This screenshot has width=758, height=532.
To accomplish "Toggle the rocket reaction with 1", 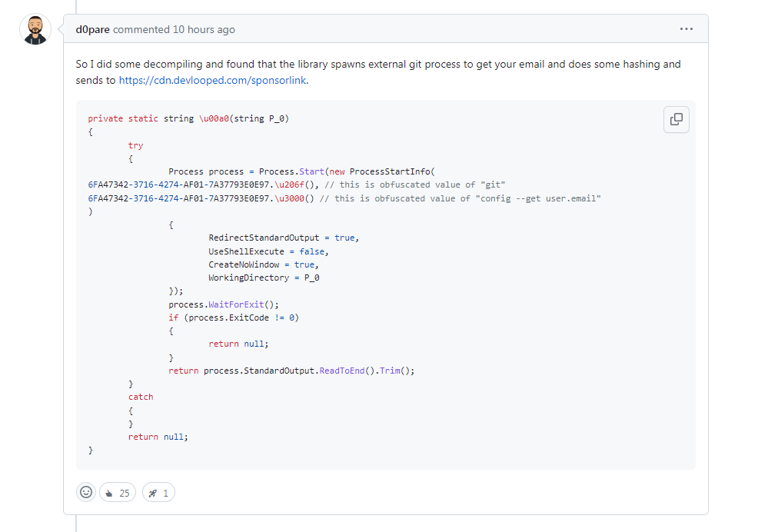I will (158, 493).
